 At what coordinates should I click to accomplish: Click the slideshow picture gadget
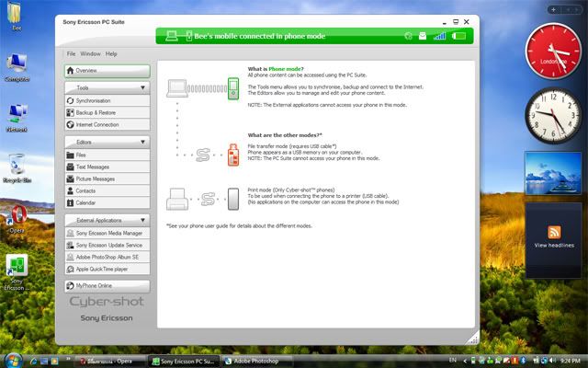[x=553, y=174]
